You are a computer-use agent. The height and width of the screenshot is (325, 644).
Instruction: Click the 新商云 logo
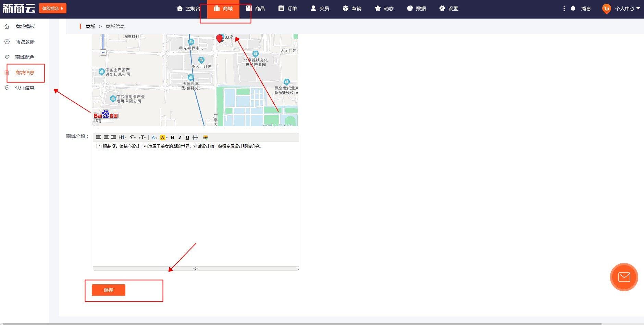point(19,8)
